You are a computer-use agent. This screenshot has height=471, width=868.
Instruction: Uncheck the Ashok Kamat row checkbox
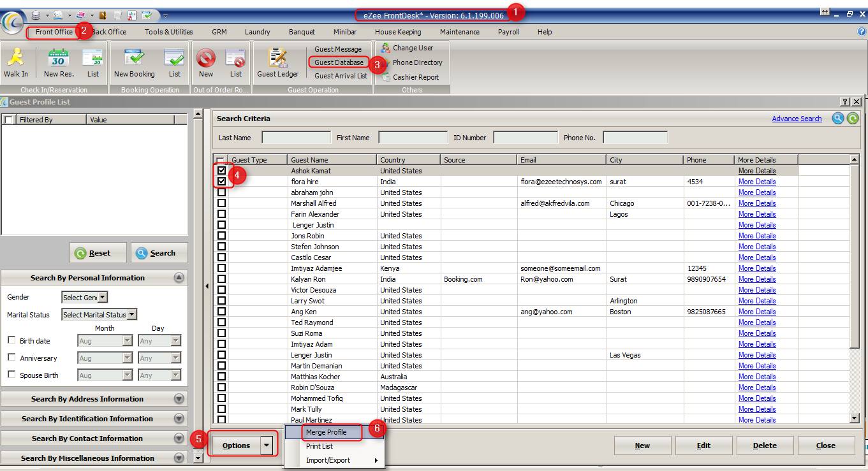[221, 171]
